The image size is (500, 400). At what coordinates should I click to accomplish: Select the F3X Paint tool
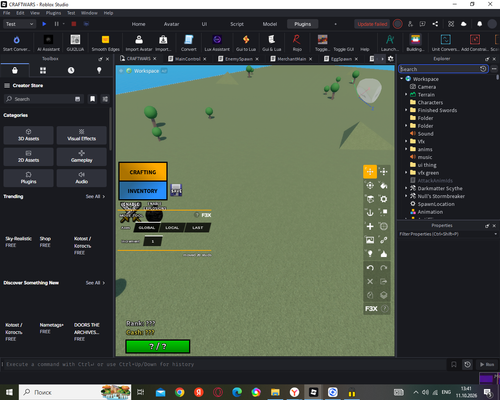click(384, 185)
